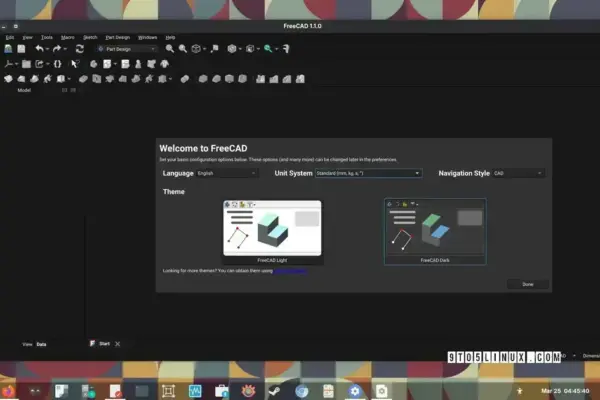
Task: Open Steam from the taskbar
Action: coord(274,391)
